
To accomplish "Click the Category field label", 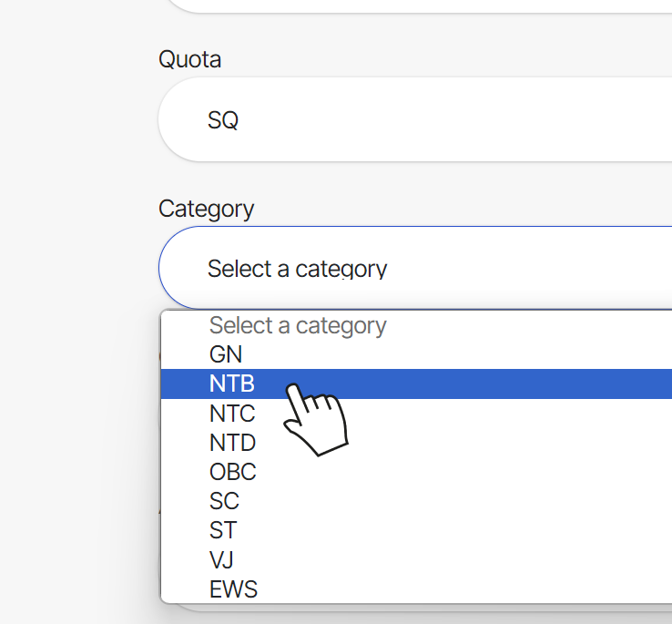I will (206, 209).
